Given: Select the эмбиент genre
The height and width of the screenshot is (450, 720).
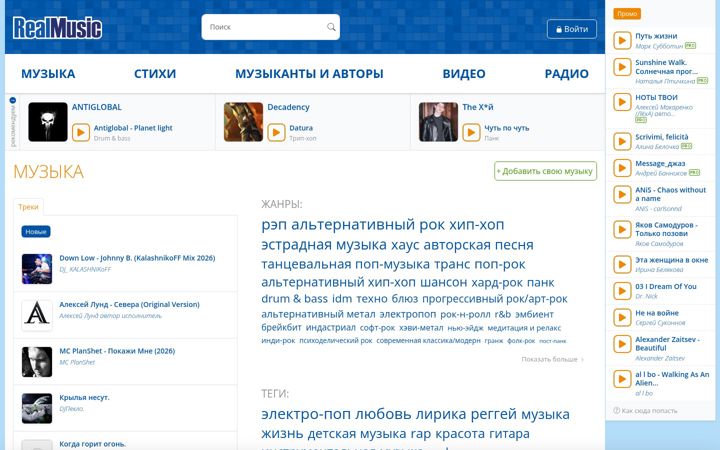Looking at the screenshot, I should click(x=534, y=315).
